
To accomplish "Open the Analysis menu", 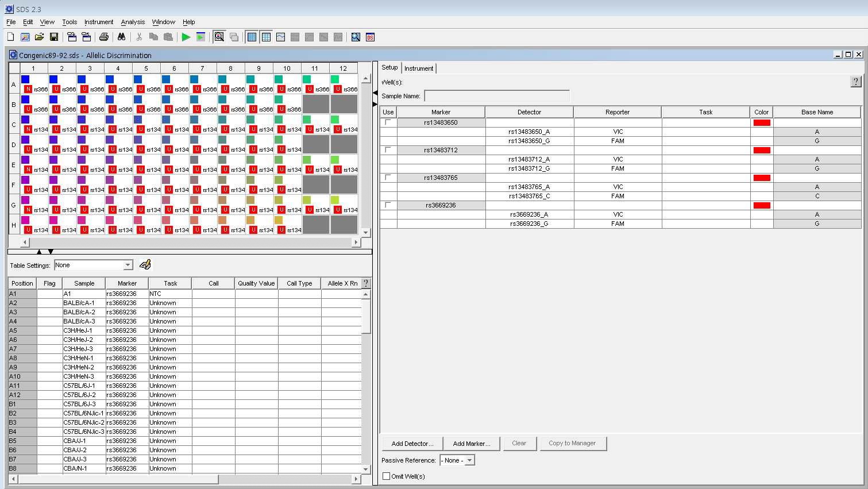I will [133, 22].
